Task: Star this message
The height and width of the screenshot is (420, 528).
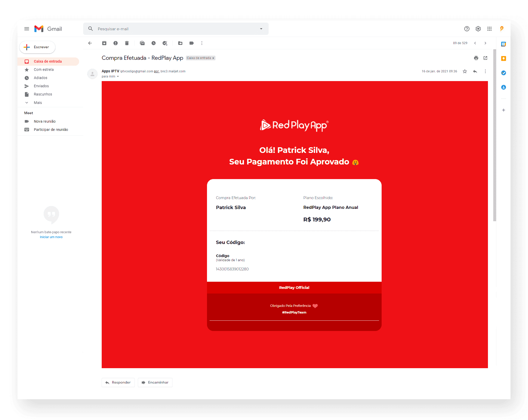Action: [465, 71]
